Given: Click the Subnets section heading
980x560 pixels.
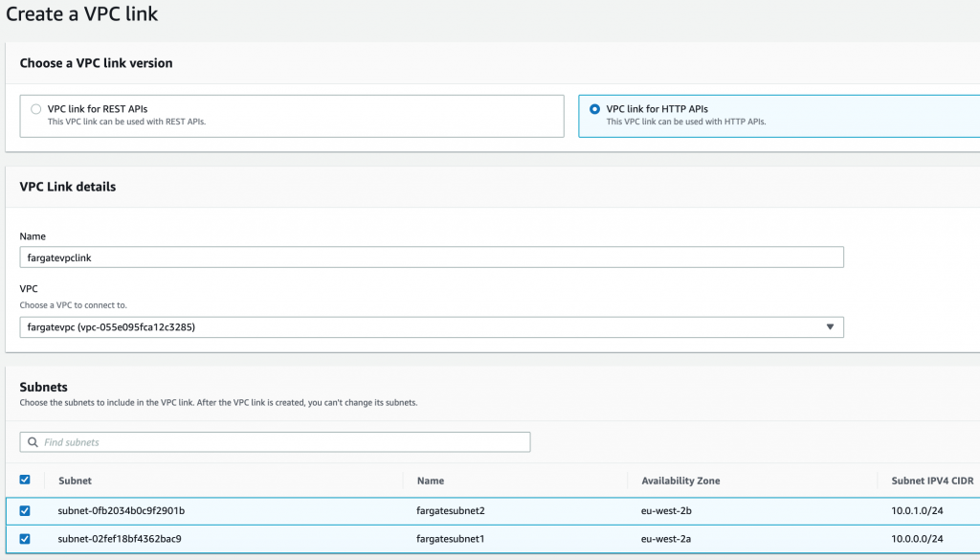Looking at the screenshot, I should 45,387.
